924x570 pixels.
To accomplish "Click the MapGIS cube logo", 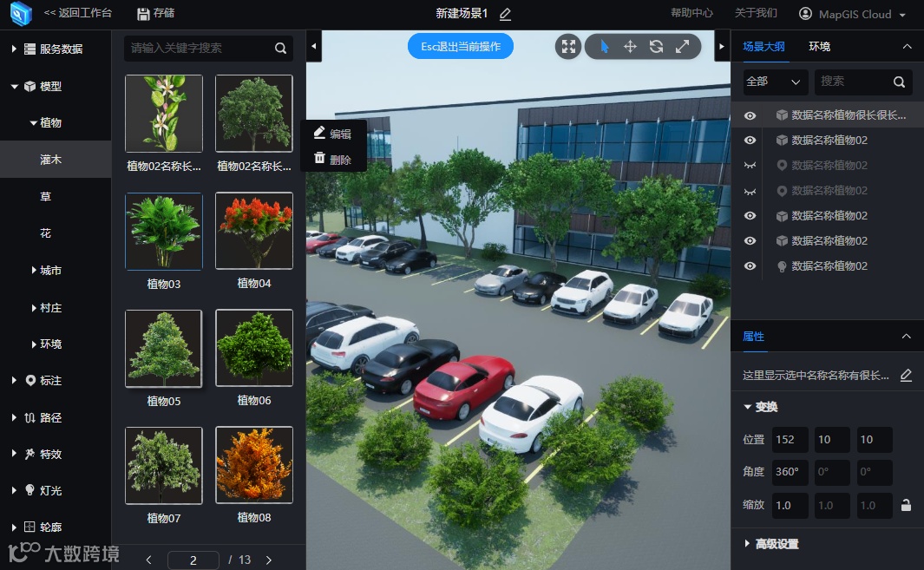I will pos(21,13).
